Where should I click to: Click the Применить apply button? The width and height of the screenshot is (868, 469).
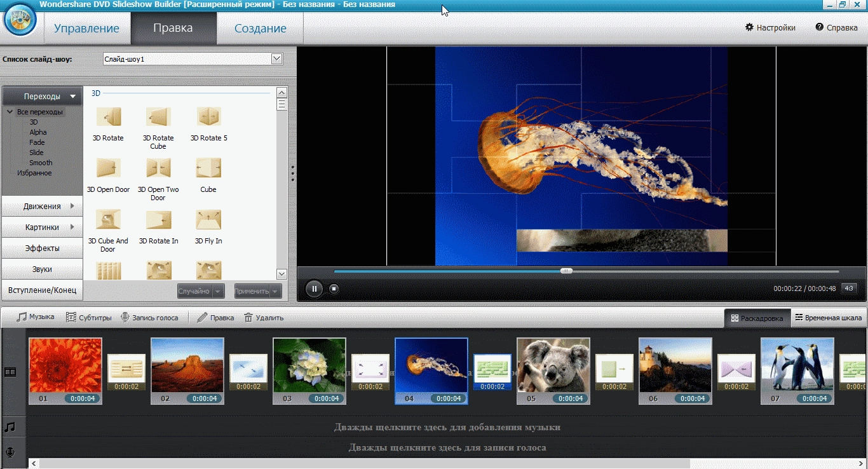[x=252, y=291]
